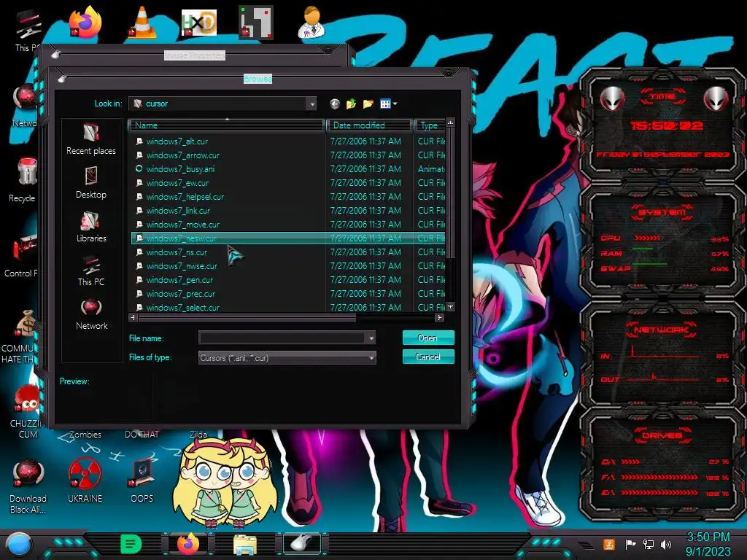Select windows7_nwse.cur file

(182, 265)
